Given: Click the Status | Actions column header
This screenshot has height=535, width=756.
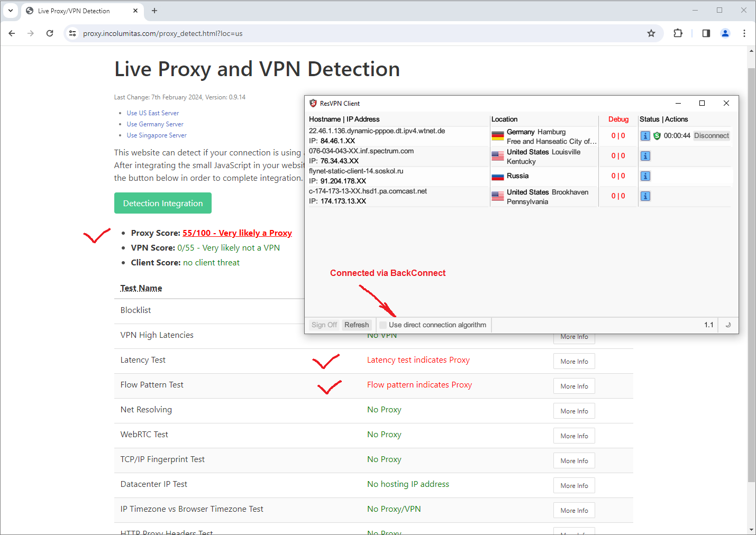Looking at the screenshot, I should [x=664, y=119].
